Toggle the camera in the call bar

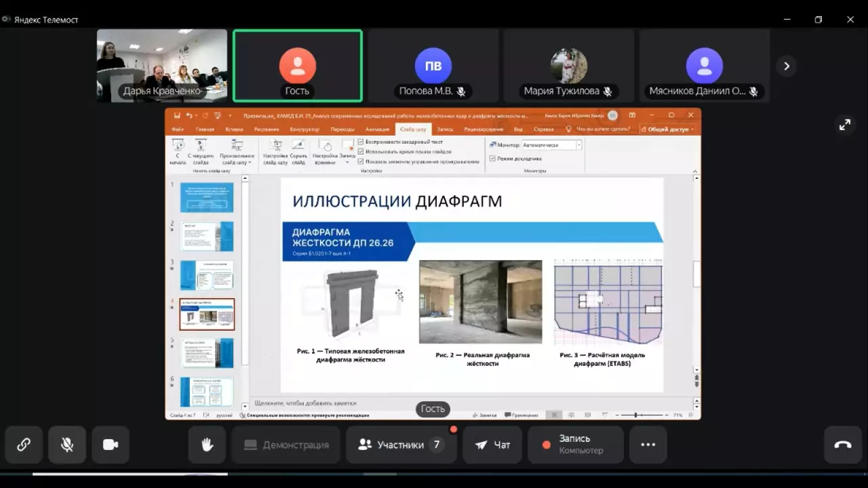click(x=111, y=445)
